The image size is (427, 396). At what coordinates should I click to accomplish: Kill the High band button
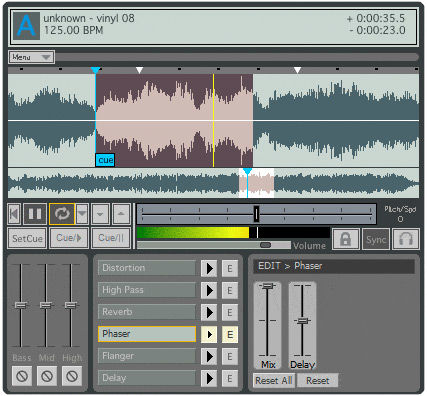(72, 376)
